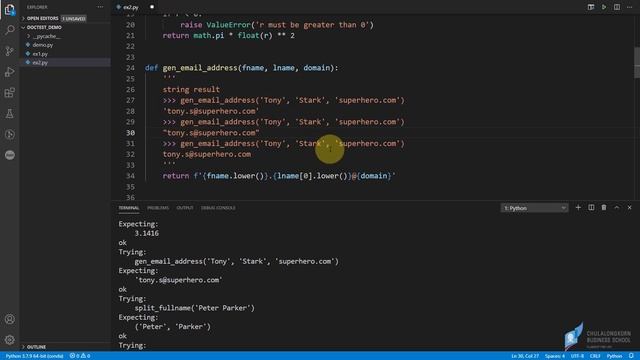This screenshot has height=360, width=640.
Task: Open demo.py in the explorer
Action: 42,45
